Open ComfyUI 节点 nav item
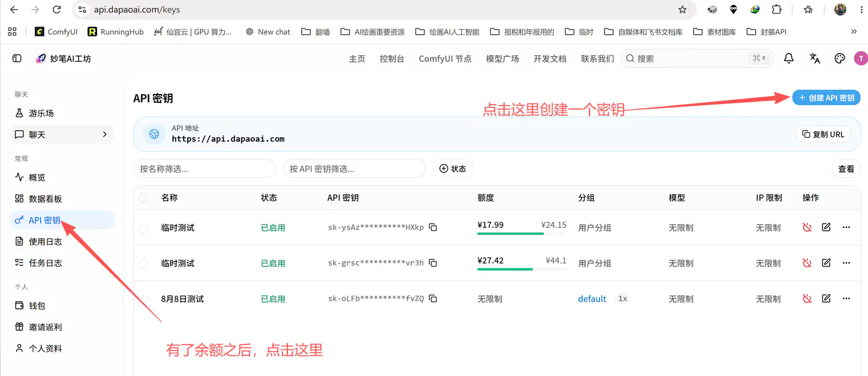The image size is (868, 376). point(445,59)
